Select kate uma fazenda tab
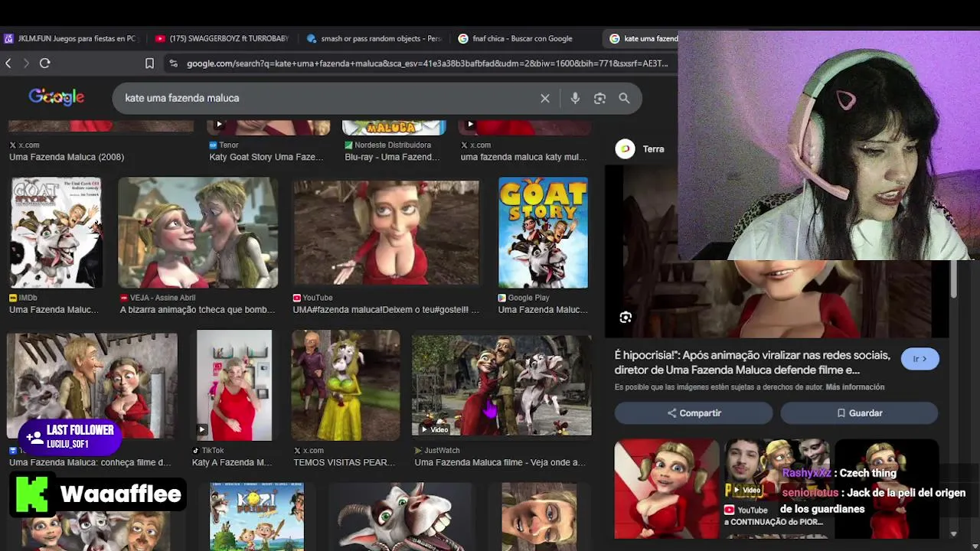 (643, 38)
